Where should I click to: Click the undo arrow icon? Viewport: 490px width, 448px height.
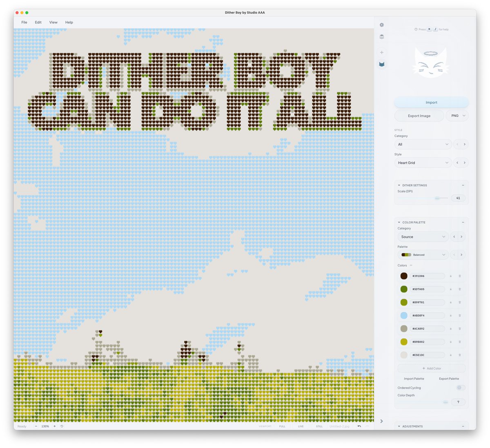[359, 426]
